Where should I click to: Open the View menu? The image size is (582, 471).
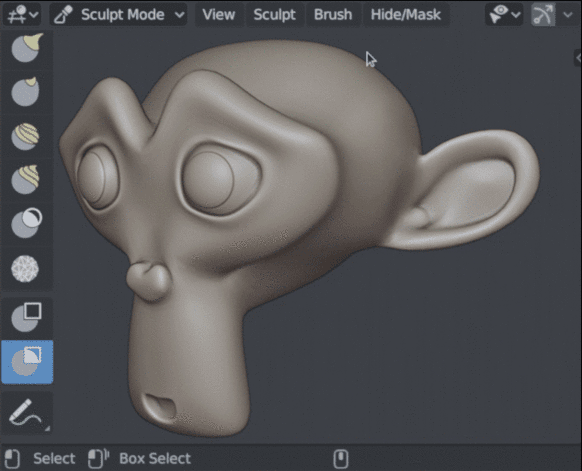pos(219,14)
